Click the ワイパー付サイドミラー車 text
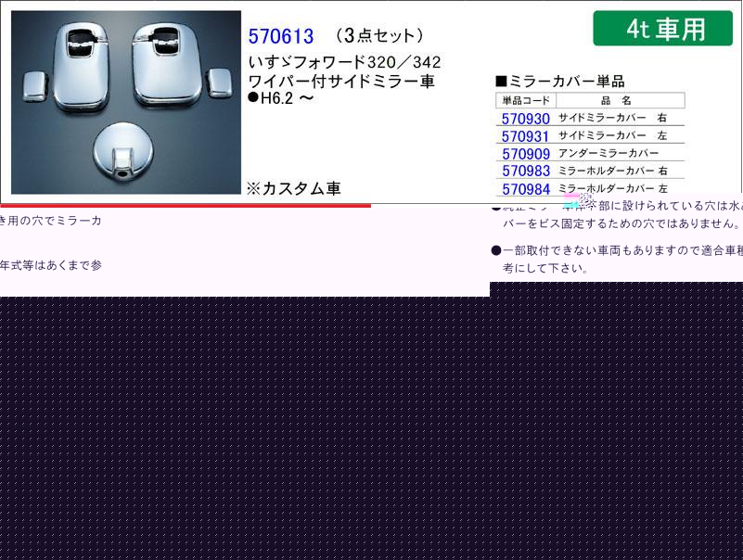The image size is (743, 560). (341, 81)
